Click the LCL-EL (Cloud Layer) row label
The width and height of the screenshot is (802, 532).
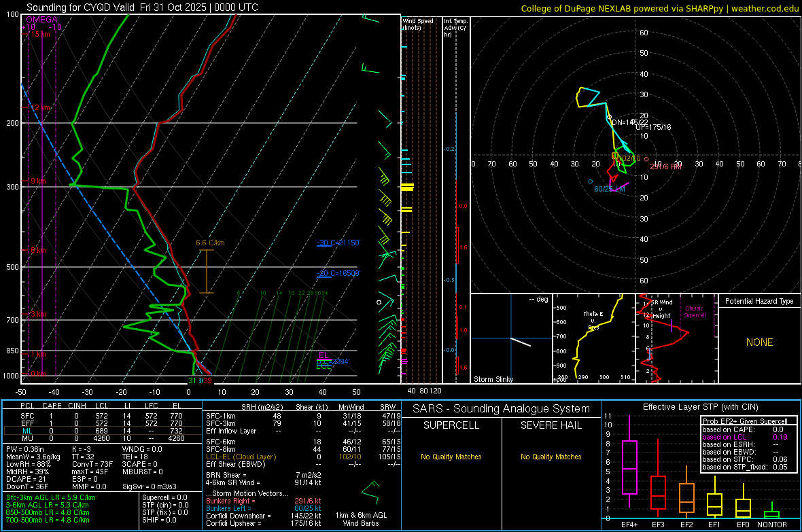pos(241,457)
